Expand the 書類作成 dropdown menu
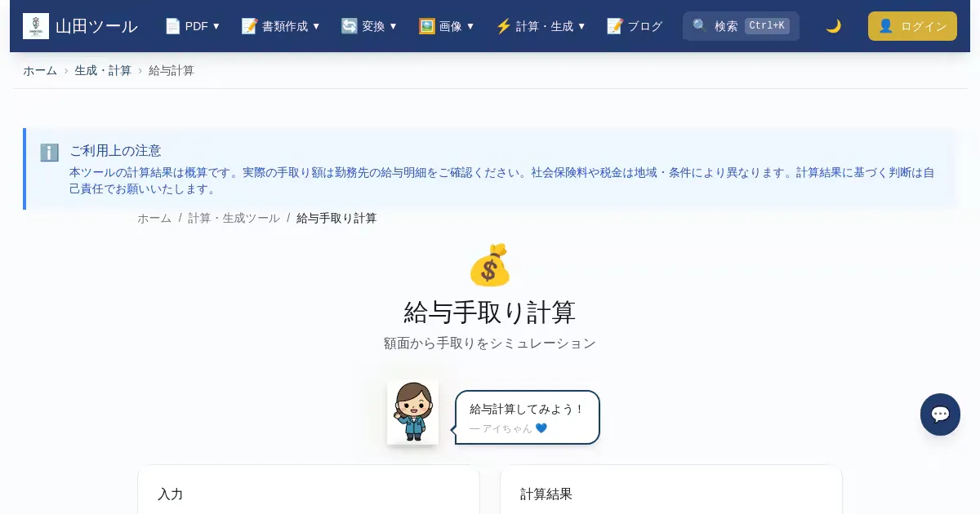 tap(281, 26)
